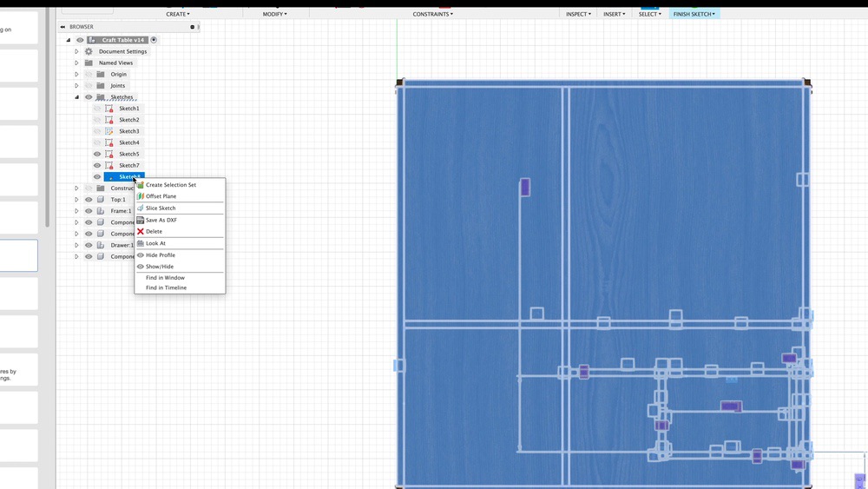868x489 pixels.
Task: Open the CREATE dropdown menu
Action: pos(178,14)
